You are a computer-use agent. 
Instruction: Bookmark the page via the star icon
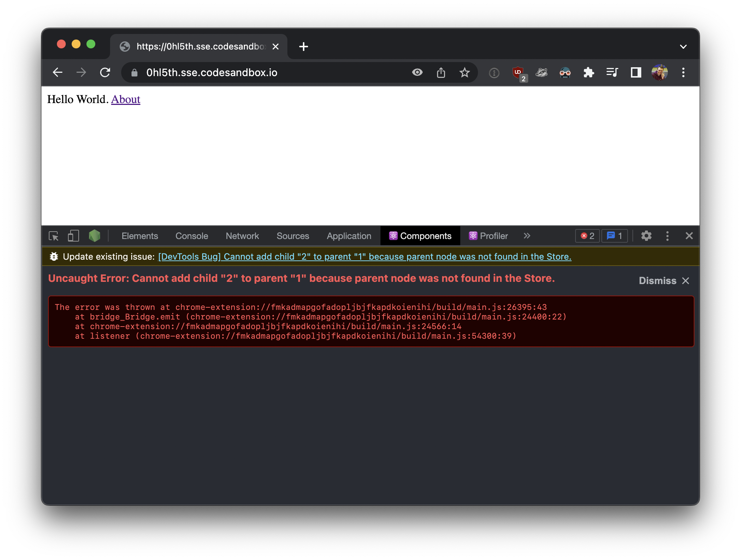(x=465, y=72)
